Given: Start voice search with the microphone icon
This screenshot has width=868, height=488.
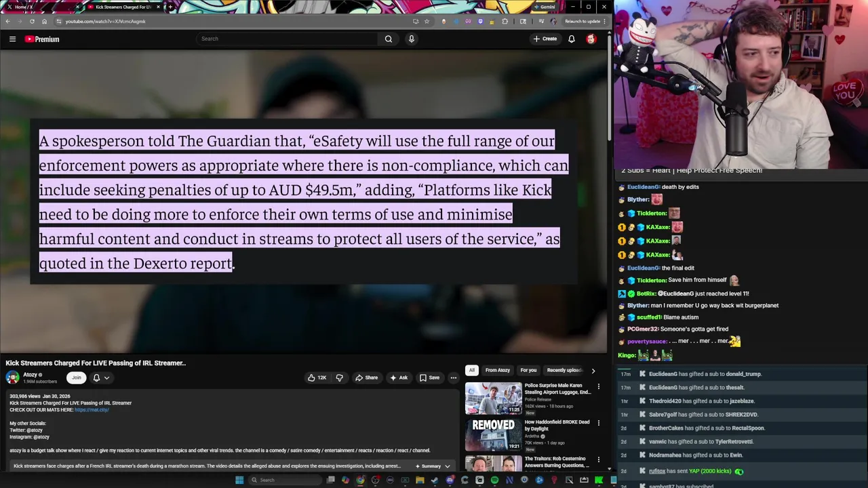Looking at the screenshot, I should pos(411,39).
